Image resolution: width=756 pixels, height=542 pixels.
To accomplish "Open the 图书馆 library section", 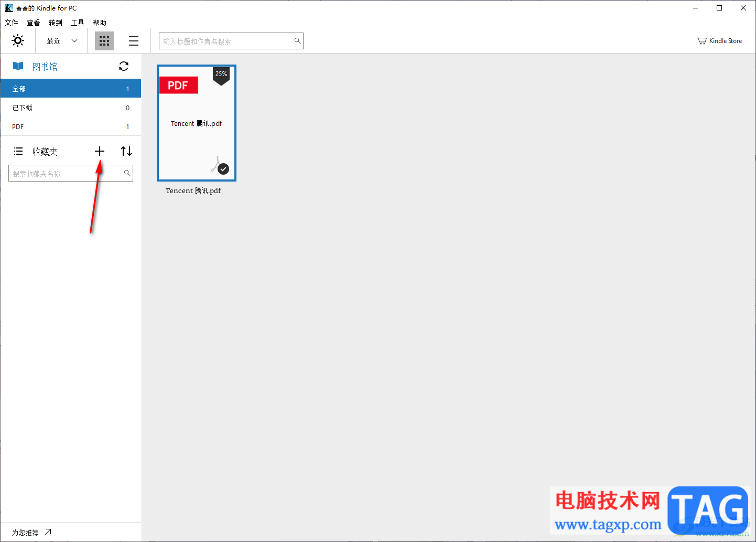I will pyautogui.click(x=45, y=67).
